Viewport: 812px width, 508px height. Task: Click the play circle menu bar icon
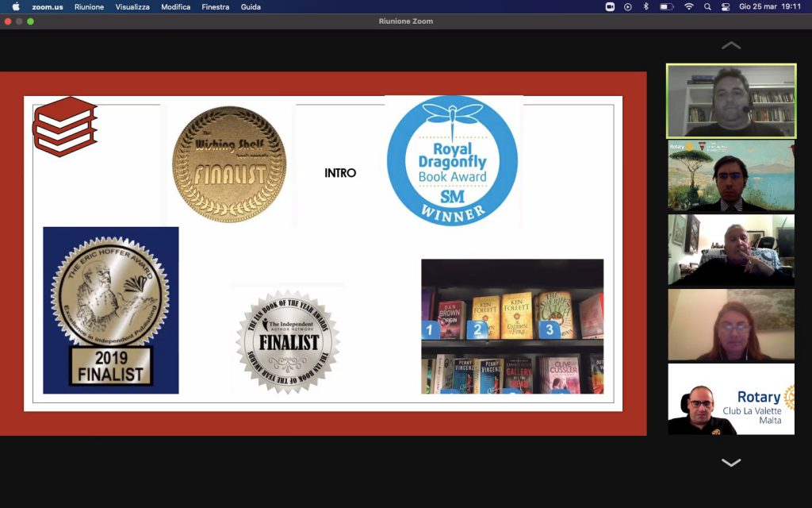pyautogui.click(x=628, y=6)
